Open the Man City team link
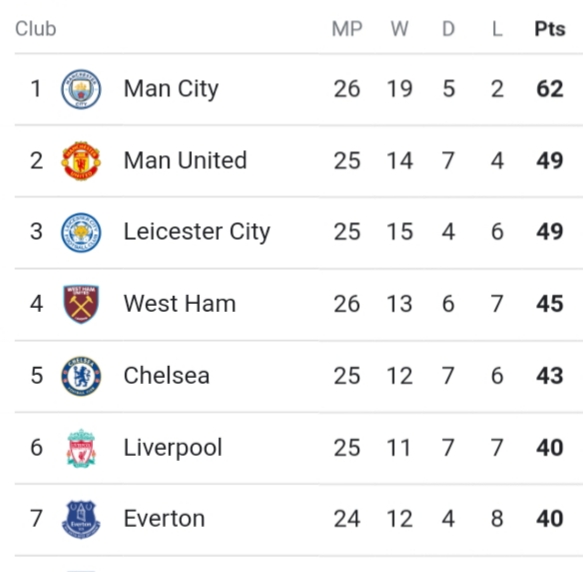 coord(171,89)
